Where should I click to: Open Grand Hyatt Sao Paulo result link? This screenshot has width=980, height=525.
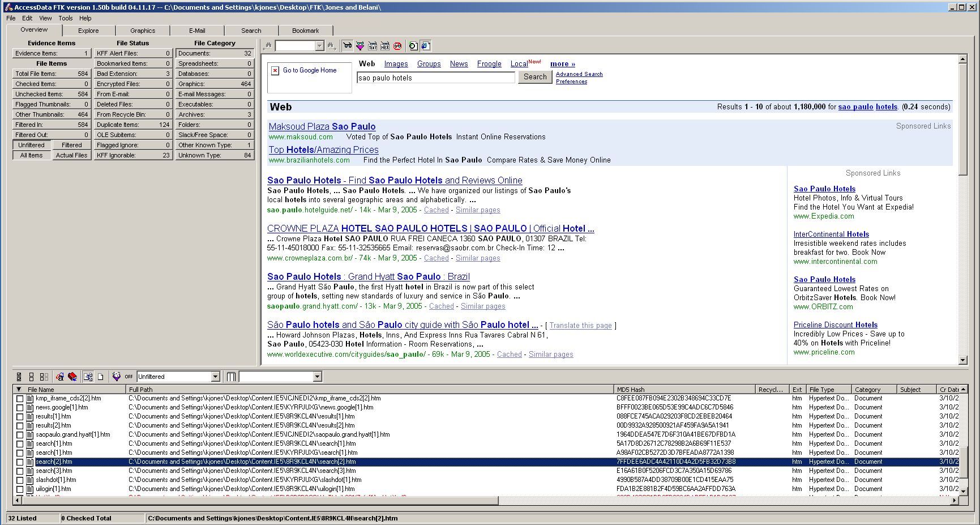[369, 276]
